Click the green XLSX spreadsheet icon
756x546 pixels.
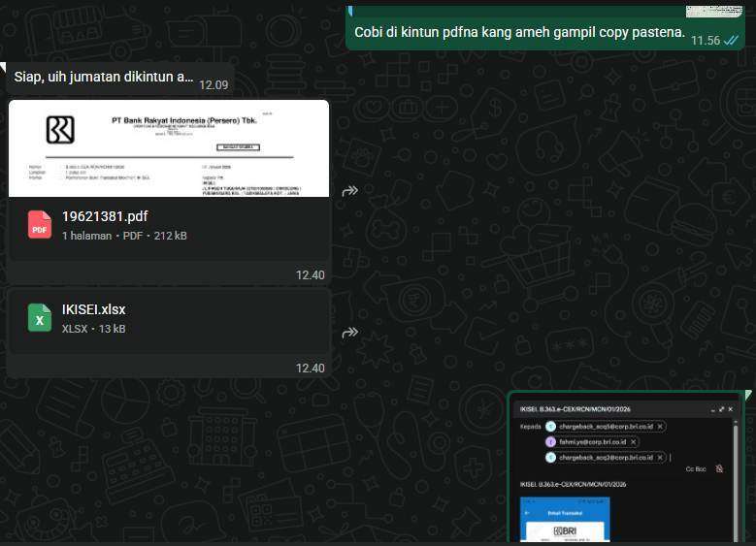(40, 318)
